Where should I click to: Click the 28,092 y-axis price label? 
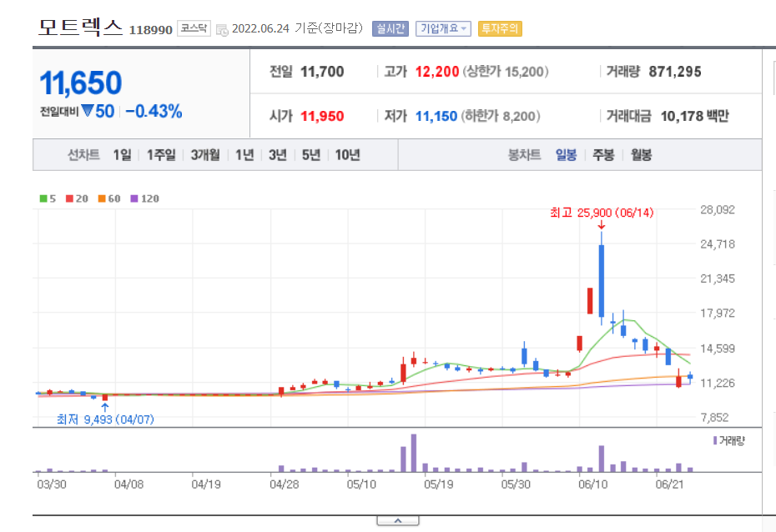718,209
